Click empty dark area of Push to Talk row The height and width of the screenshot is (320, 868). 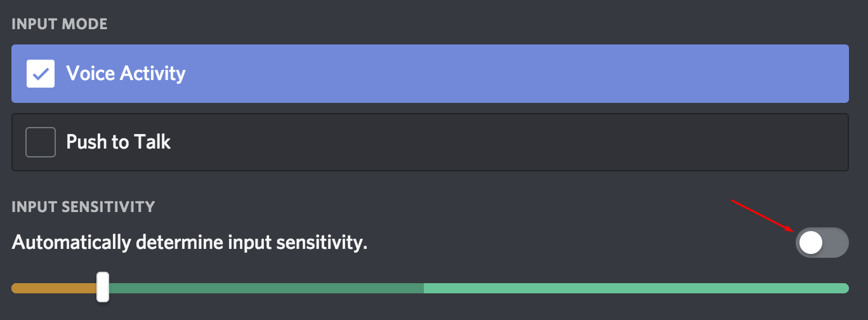point(508,142)
